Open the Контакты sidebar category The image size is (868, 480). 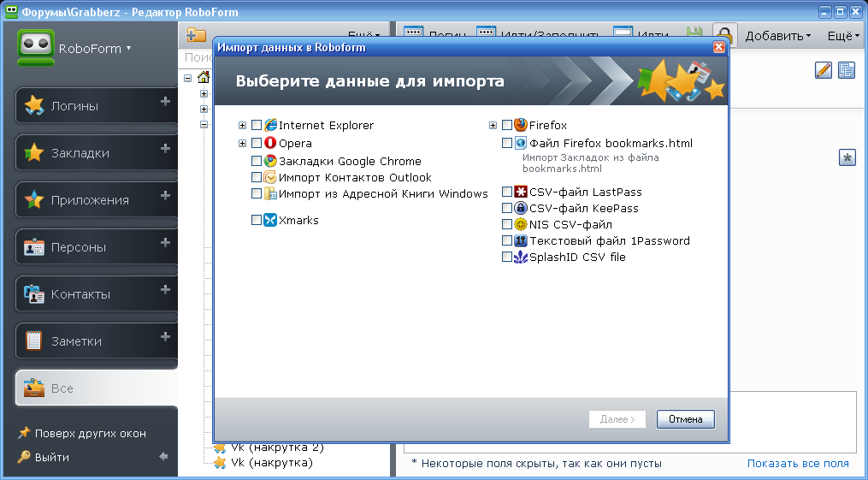(x=97, y=293)
